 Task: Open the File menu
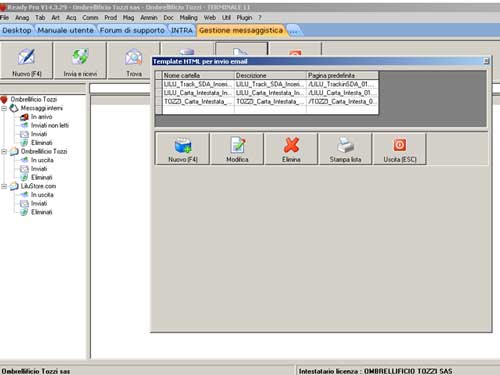point(4,17)
